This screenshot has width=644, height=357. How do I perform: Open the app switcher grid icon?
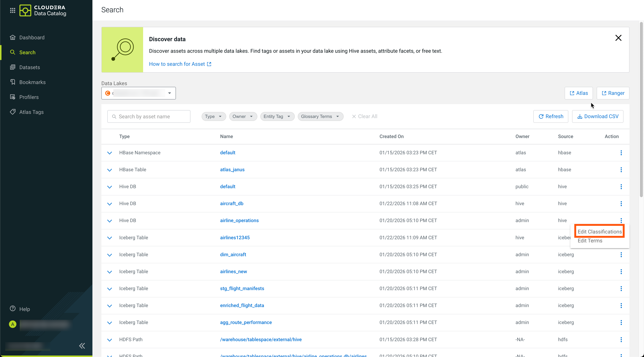[12, 10]
